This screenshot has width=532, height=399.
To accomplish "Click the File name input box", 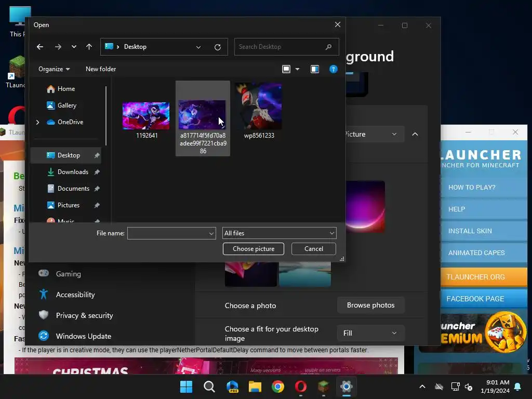I will [168, 233].
